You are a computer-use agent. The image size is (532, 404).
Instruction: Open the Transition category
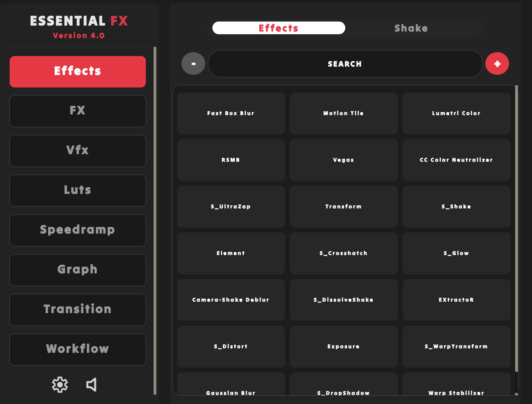tap(78, 310)
